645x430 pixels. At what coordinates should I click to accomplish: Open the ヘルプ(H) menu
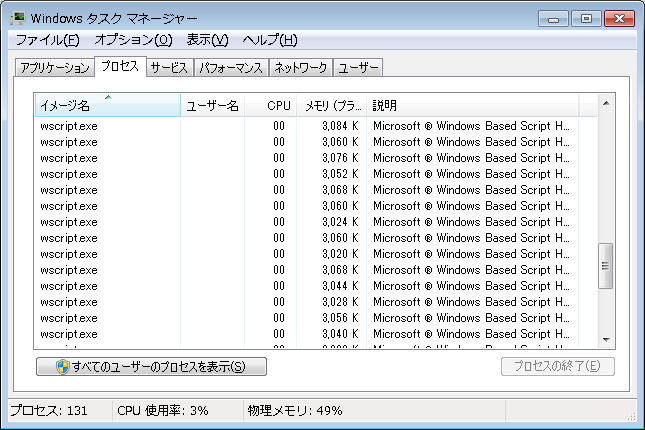pos(270,40)
